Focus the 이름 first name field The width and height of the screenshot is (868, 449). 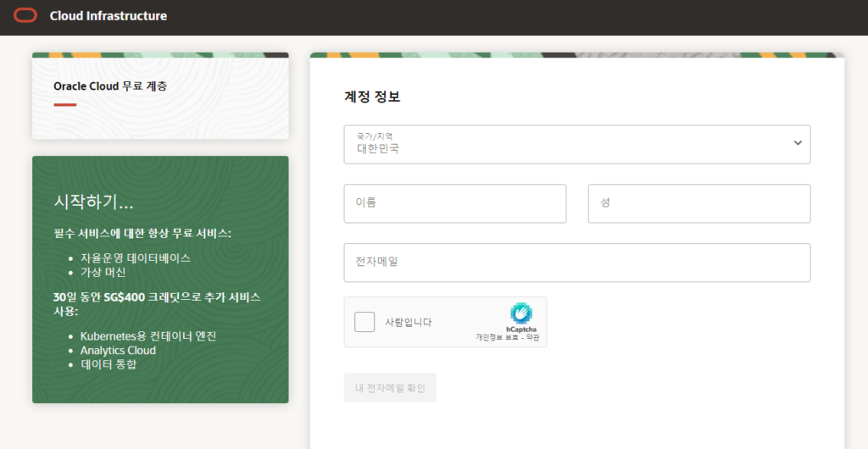[x=455, y=203]
